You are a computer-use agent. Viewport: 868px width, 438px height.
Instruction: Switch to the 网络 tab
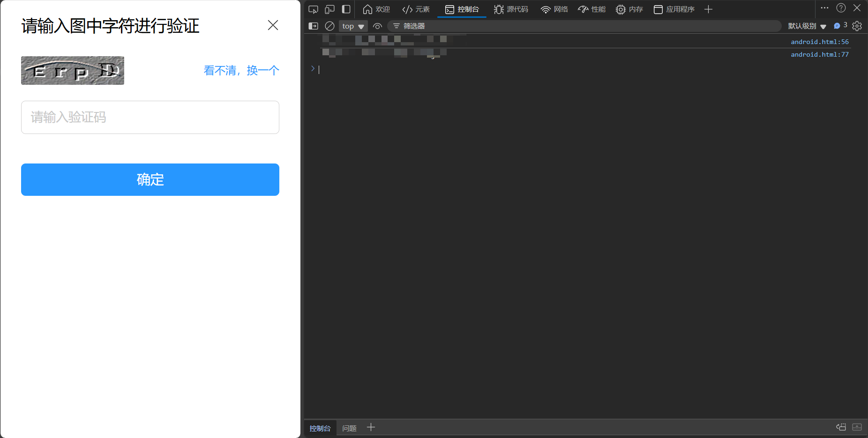554,9
